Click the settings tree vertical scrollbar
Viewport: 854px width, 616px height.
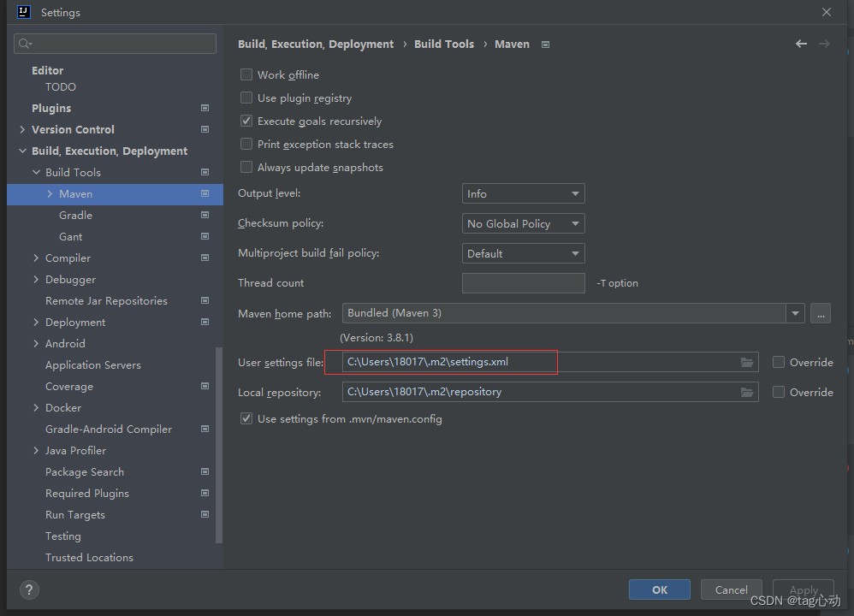(x=219, y=445)
